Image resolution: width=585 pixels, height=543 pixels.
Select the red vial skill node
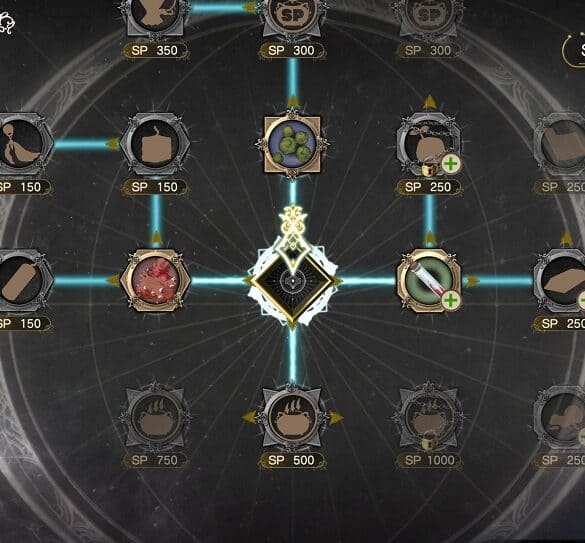[429, 280]
